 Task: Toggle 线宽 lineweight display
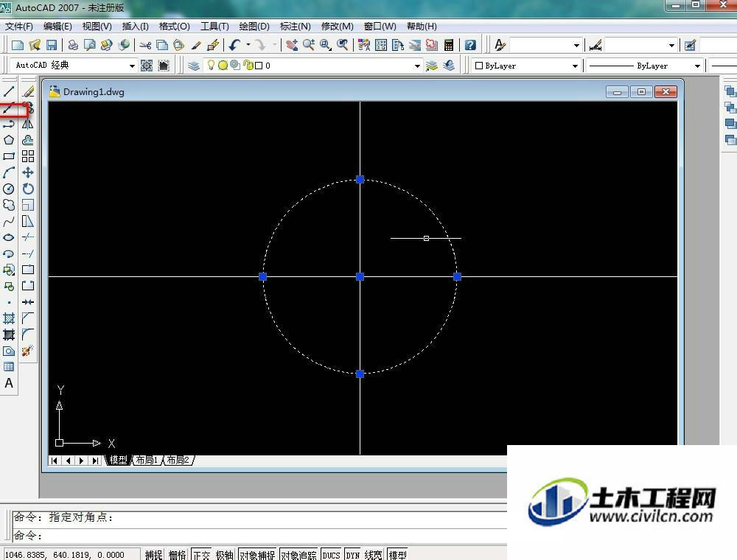[x=373, y=555]
